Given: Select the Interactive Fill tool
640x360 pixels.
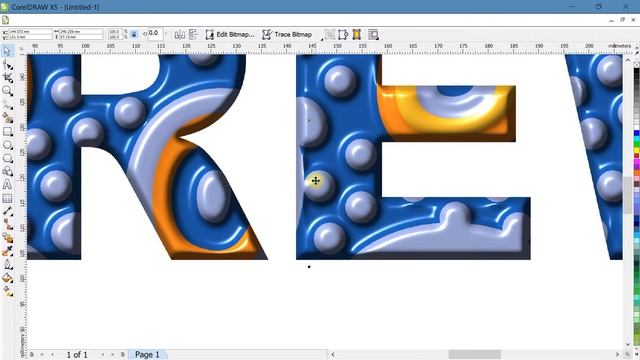Looking at the screenshot, I should (x=7, y=291).
